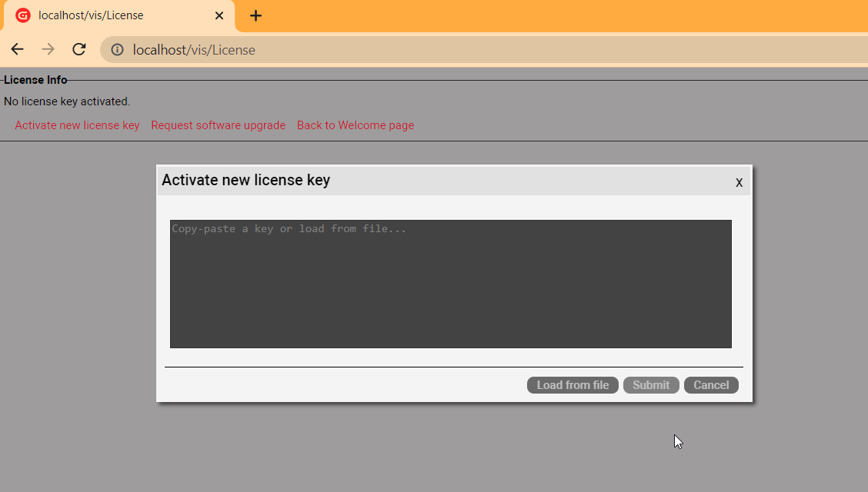Click the License Info section heading
This screenshot has width=868, height=492.
[35, 80]
